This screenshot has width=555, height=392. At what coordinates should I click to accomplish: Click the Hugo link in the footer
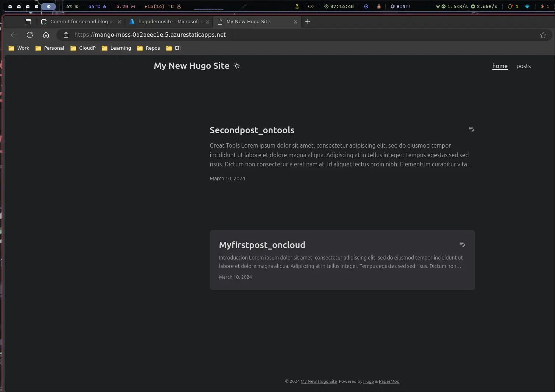(368, 381)
